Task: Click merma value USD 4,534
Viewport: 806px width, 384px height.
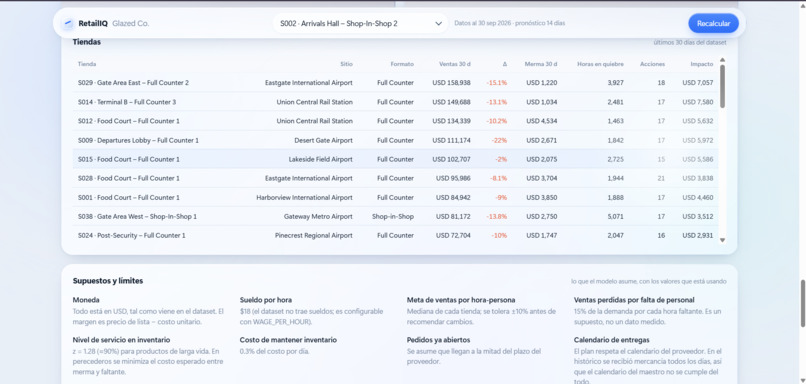Action: pyautogui.click(x=542, y=121)
